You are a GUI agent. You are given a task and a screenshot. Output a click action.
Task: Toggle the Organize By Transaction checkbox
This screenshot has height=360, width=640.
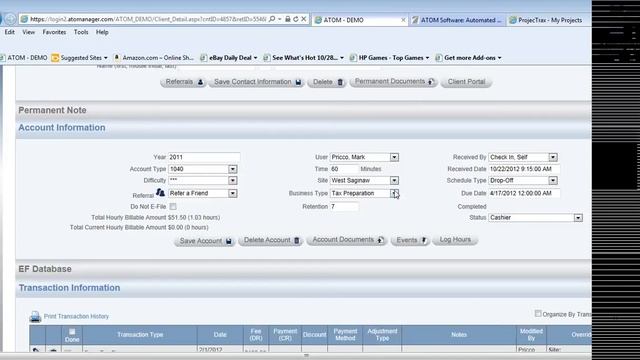coord(538,313)
